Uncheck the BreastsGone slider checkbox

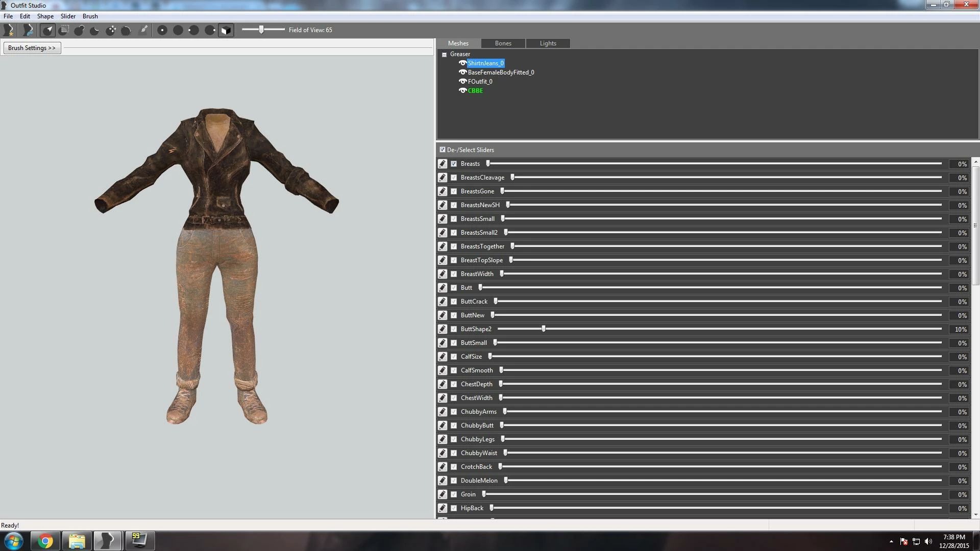point(454,191)
